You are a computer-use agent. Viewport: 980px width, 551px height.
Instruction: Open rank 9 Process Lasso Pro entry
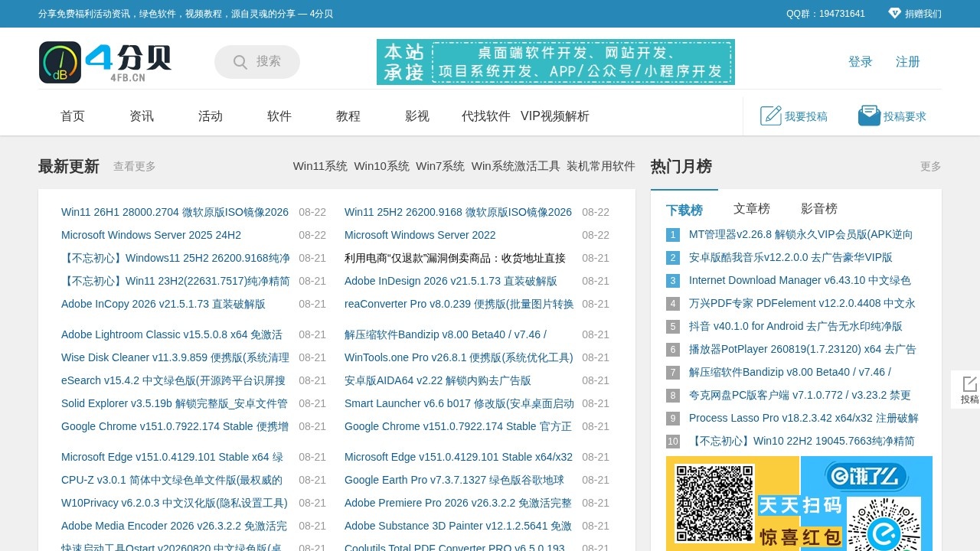(x=804, y=418)
